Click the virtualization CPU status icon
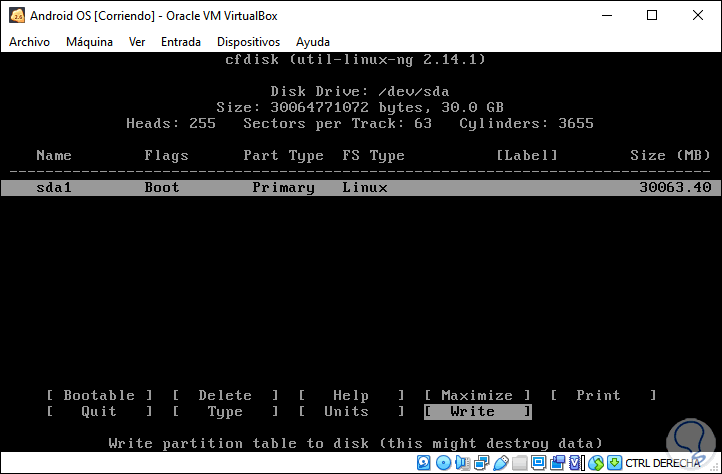This screenshot has width=722, height=474. click(576, 462)
